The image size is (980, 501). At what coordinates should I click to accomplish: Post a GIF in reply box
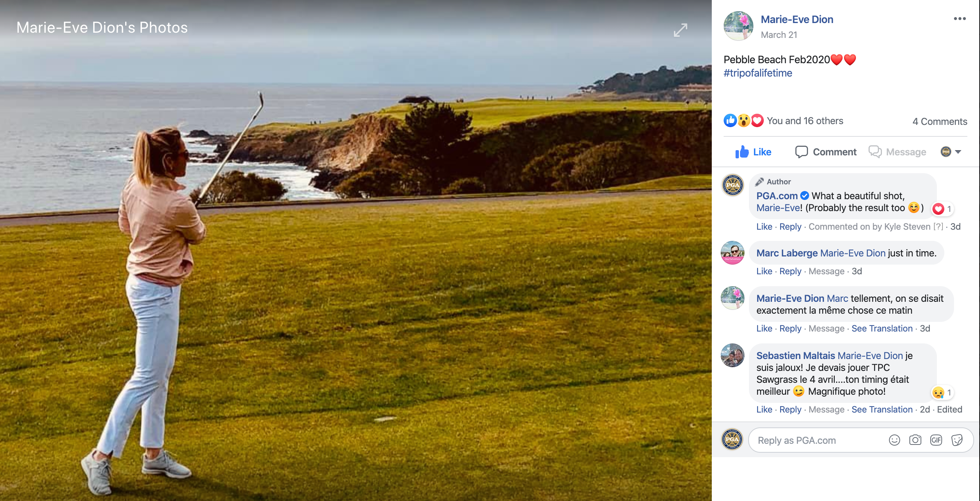936,440
